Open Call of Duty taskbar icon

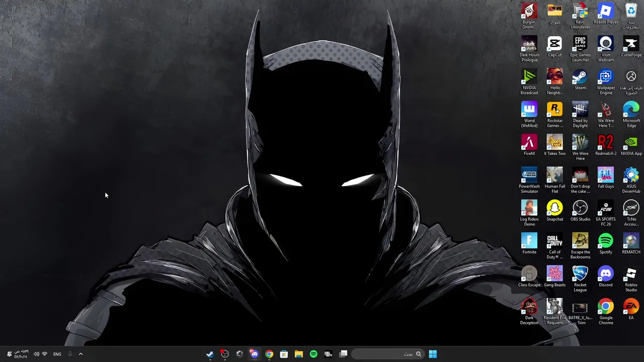329,354
